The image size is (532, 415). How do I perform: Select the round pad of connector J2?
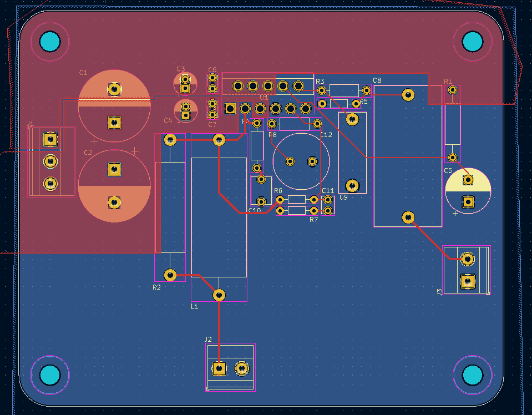(241, 368)
